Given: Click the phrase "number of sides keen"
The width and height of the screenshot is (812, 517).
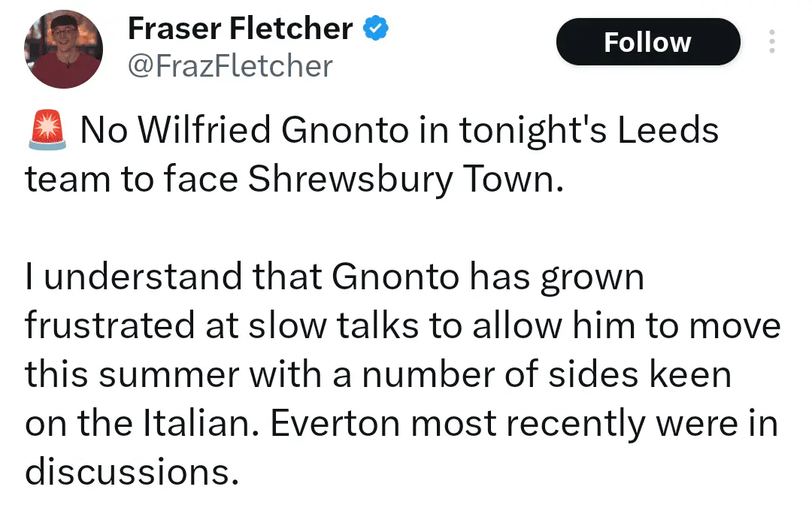Looking at the screenshot, I should pos(547,376).
